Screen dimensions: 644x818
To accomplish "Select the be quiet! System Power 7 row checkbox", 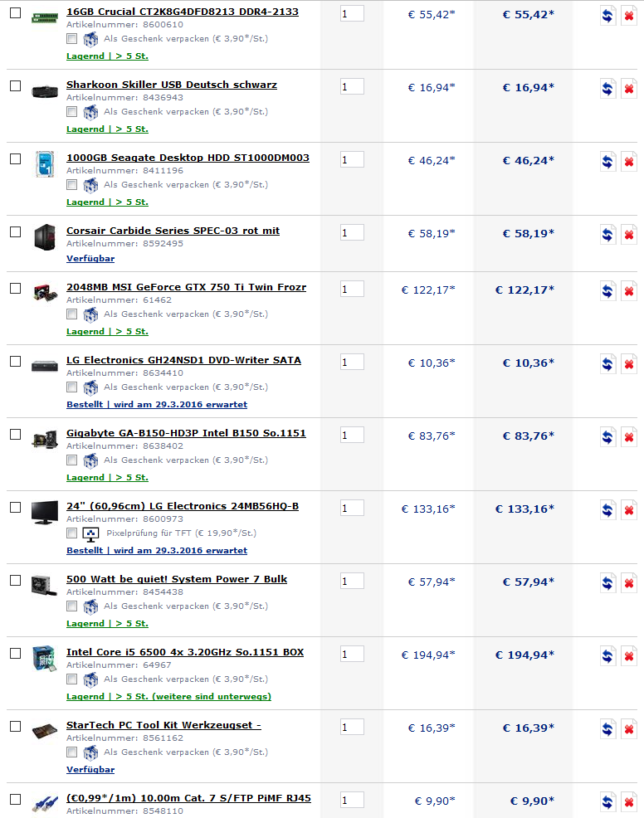I will (x=16, y=580).
